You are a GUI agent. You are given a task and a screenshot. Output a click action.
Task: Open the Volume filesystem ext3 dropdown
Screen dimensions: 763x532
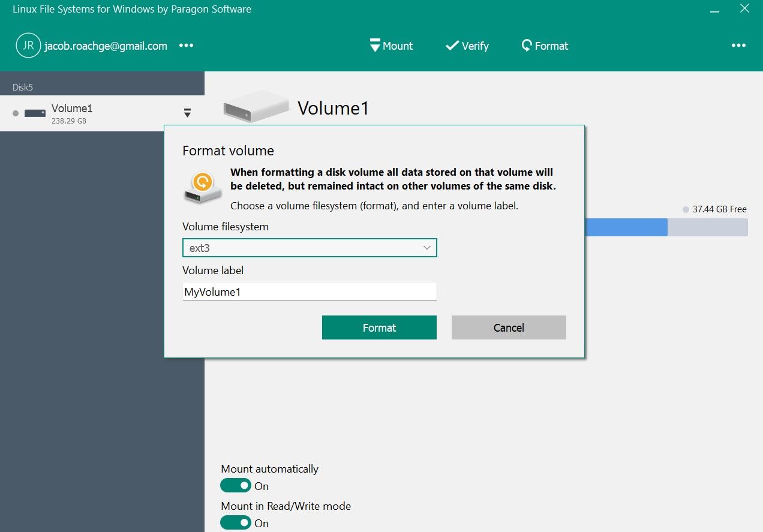coord(310,248)
